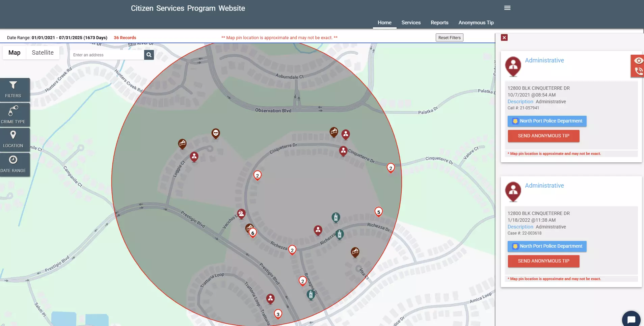
Task: Go to the Home tab
Action: tap(384, 23)
